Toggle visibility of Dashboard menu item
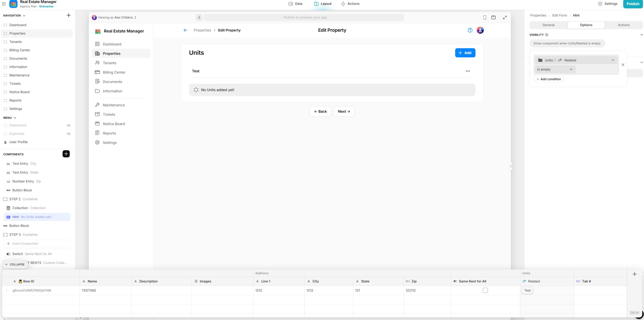The height and width of the screenshot is (320, 644). click(68, 125)
